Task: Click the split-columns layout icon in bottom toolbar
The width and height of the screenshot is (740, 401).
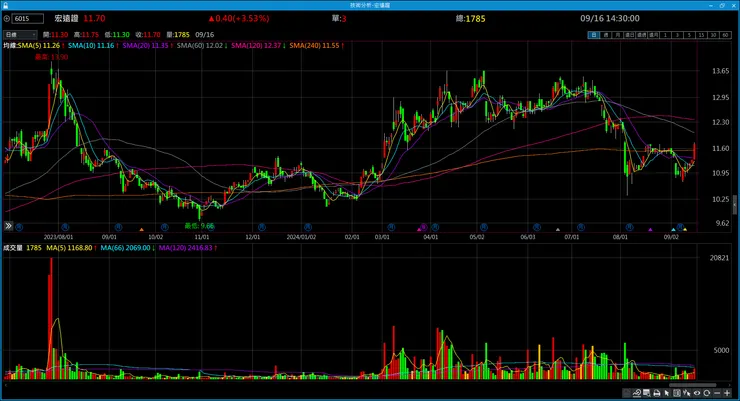Action: point(677,393)
